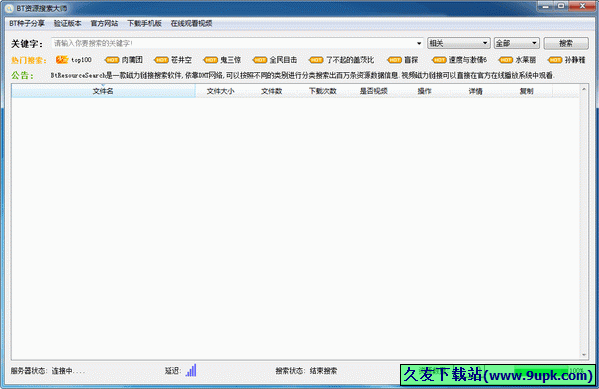599x389 pixels.
Task: Click the 详情 column header
Action: (x=476, y=91)
